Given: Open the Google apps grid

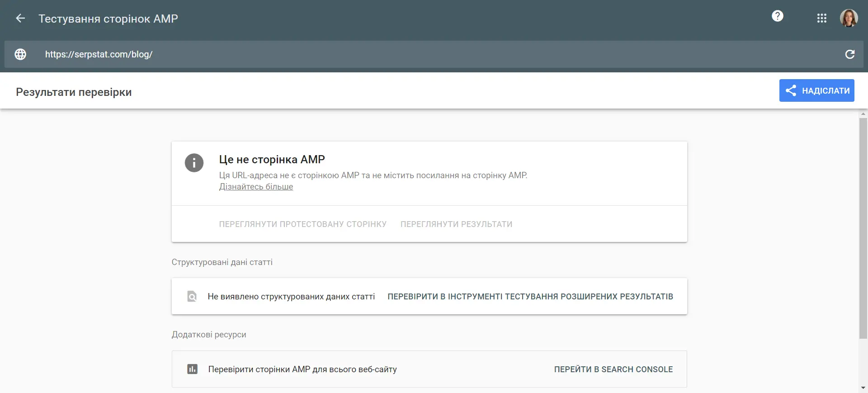Looking at the screenshot, I should [821, 19].
